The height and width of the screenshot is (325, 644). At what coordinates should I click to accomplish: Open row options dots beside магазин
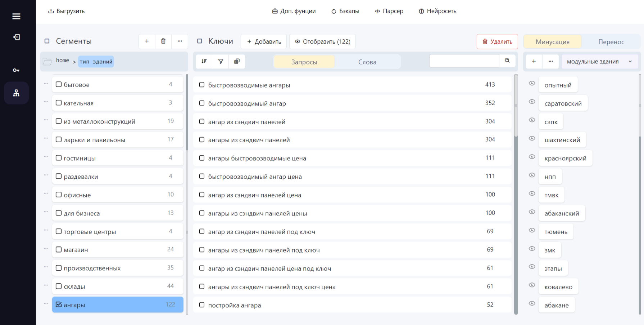point(46,249)
